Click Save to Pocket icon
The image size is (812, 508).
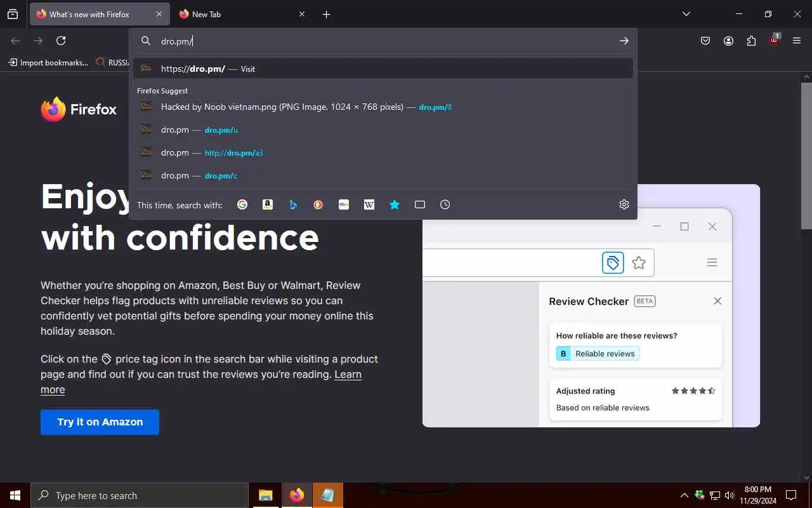tap(705, 41)
